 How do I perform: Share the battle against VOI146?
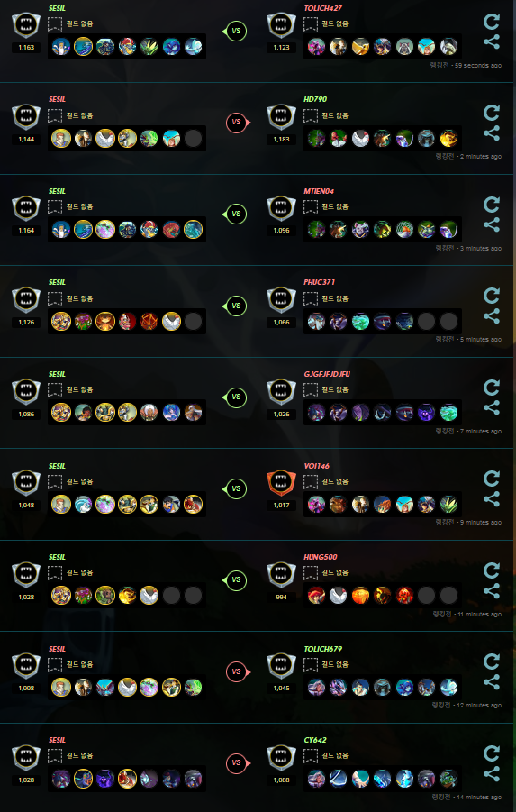pos(492,499)
